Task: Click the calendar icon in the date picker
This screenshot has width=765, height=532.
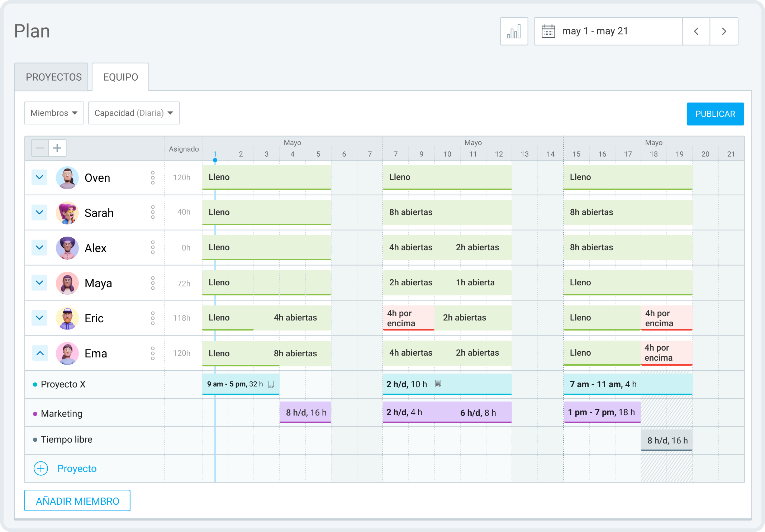Action: pos(548,31)
